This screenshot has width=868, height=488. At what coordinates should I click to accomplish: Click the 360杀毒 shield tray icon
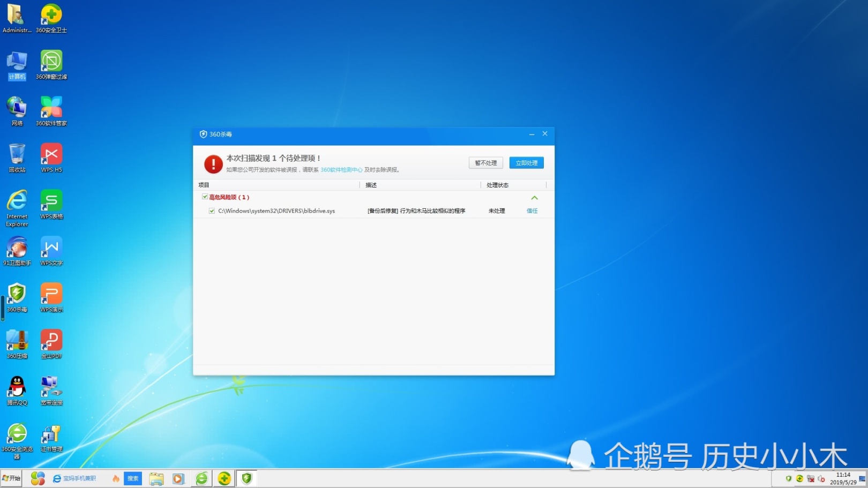[788, 478]
